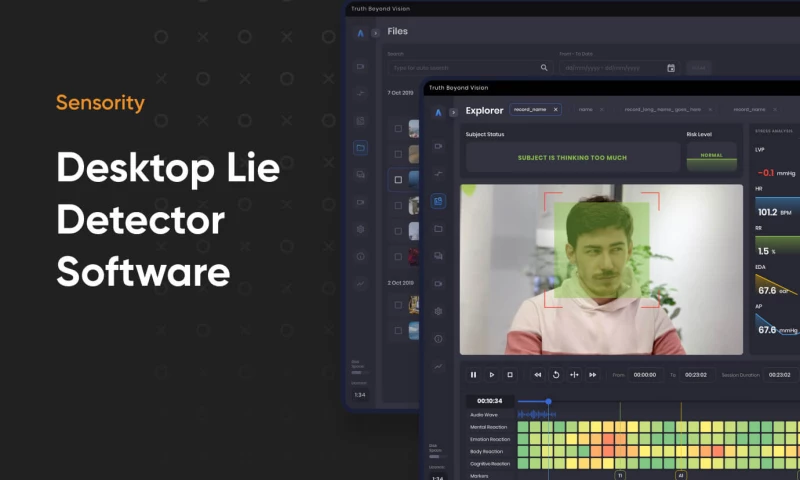Switch to the record_long_name_goes_here tab
This screenshot has width=800, height=480.
[662, 110]
